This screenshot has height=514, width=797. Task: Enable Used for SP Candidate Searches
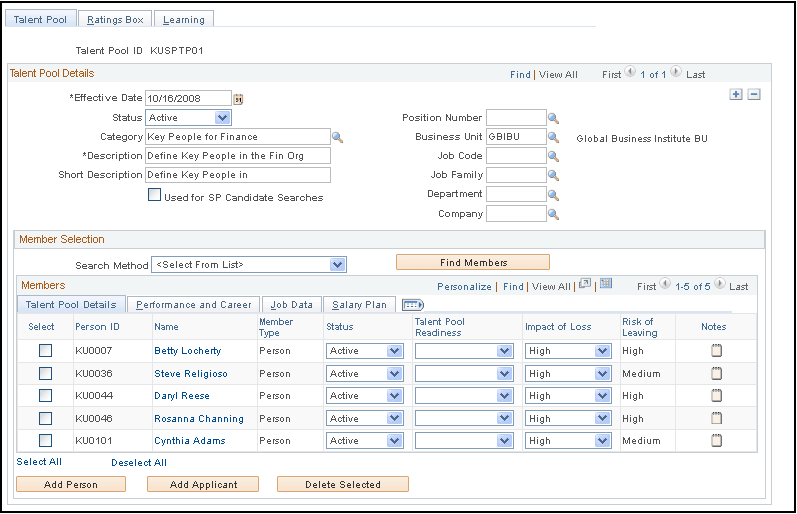(x=155, y=195)
